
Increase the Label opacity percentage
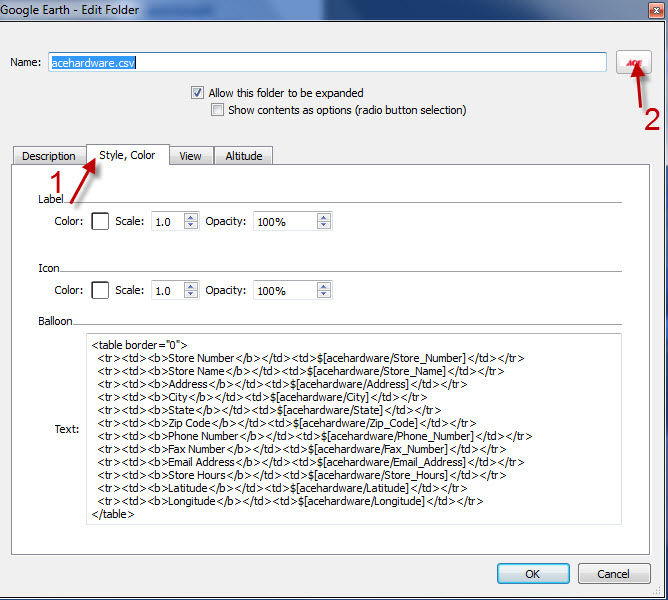[324, 217]
